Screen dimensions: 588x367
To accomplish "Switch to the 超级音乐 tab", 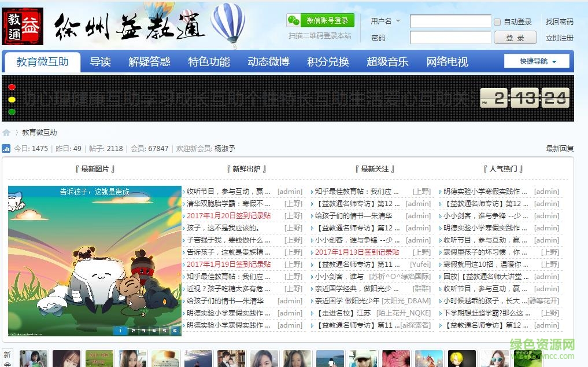I will point(387,61).
